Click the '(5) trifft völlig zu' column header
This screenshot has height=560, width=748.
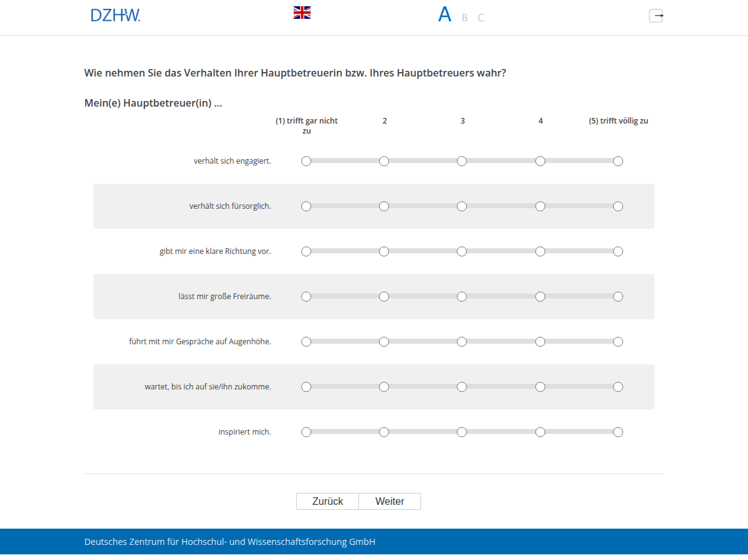coord(618,121)
